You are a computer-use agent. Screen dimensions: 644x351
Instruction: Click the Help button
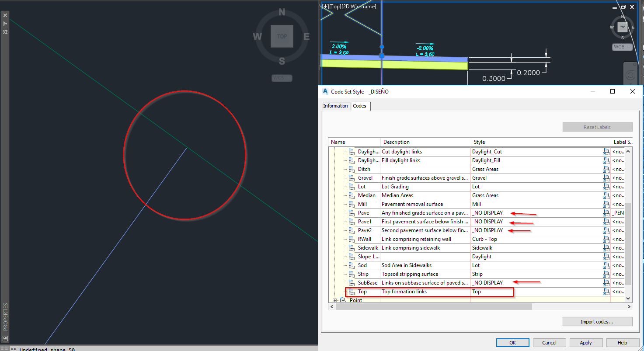[622, 342]
